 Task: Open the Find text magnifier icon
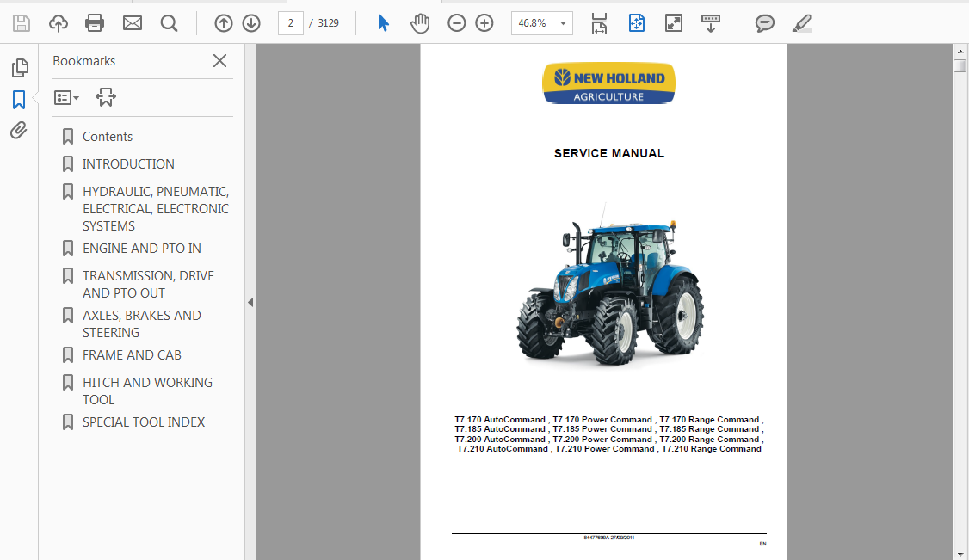point(169,23)
